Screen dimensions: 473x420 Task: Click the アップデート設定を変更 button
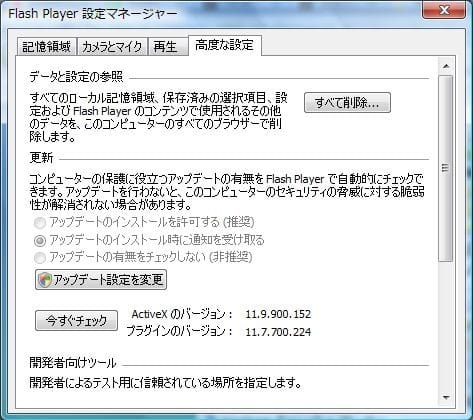[101, 280]
